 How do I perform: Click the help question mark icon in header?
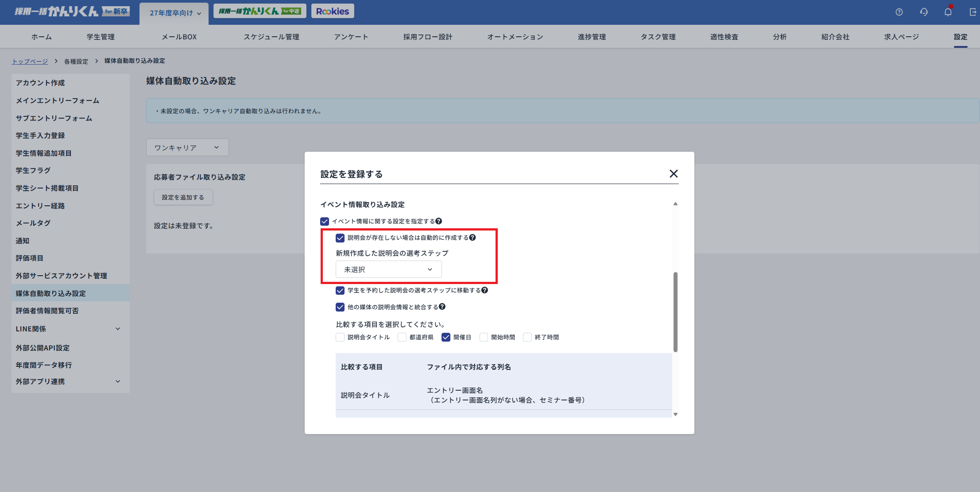(x=899, y=12)
